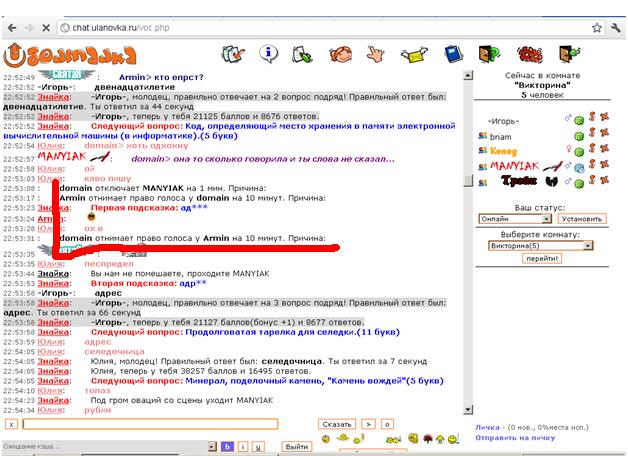Click the blue info icon in top toolbar
Viewport: 628px width, 456px height.
coord(269,53)
